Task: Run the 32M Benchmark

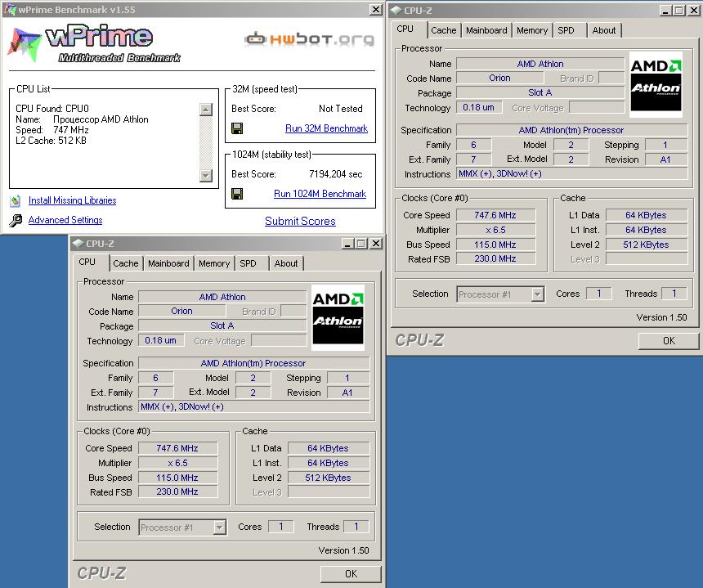Action: [326, 128]
